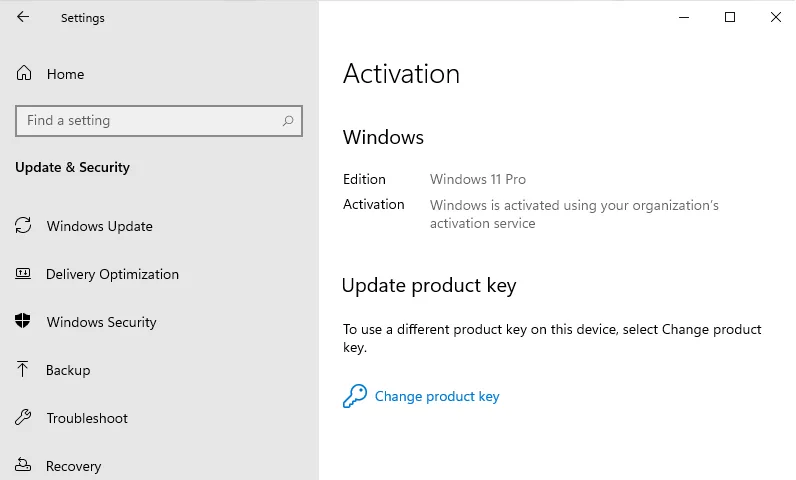Click the Troubleshoot wrench icon
The width and height of the screenshot is (796, 480).
click(23, 418)
